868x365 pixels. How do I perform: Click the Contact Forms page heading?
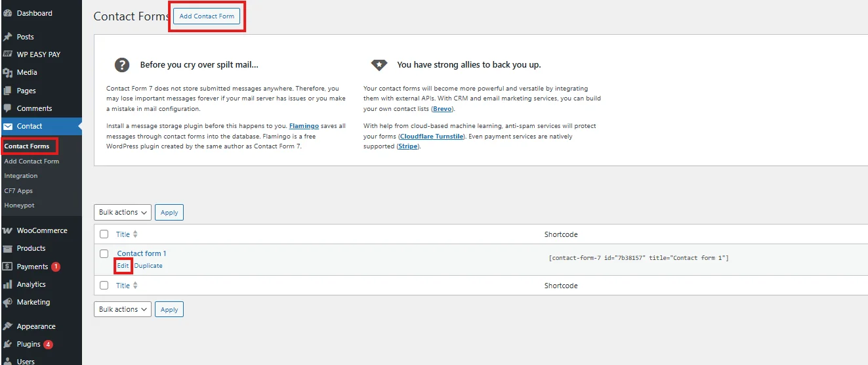[x=131, y=16]
